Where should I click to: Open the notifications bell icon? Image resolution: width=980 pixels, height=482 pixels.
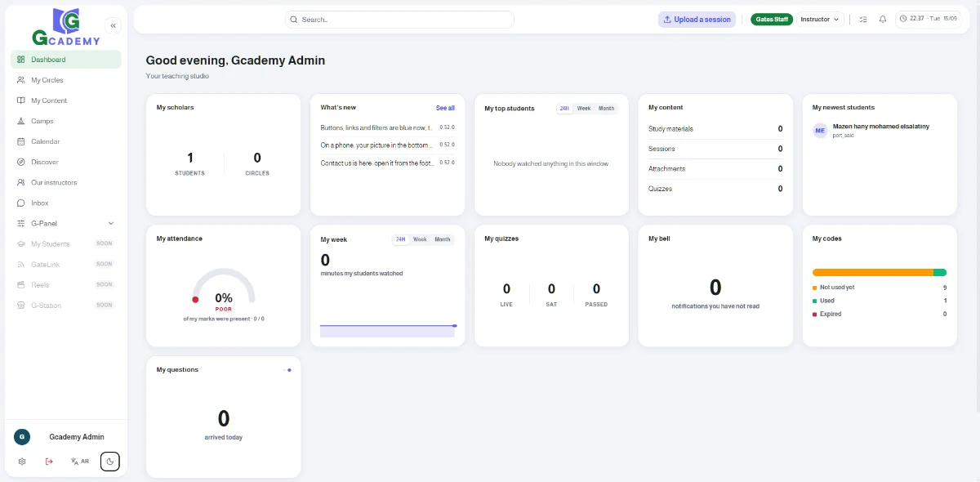click(883, 20)
